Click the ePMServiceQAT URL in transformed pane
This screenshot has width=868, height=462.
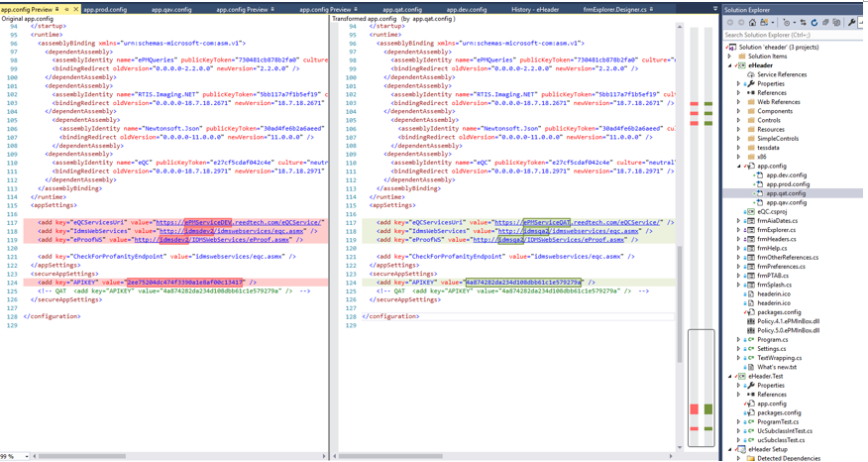[x=578, y=222]
